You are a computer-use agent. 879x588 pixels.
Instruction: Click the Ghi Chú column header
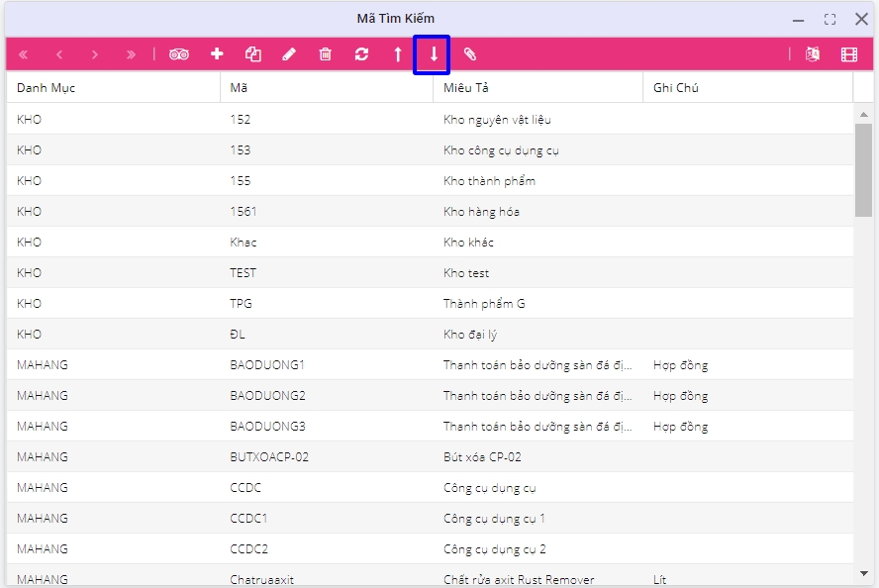[676, 88]
